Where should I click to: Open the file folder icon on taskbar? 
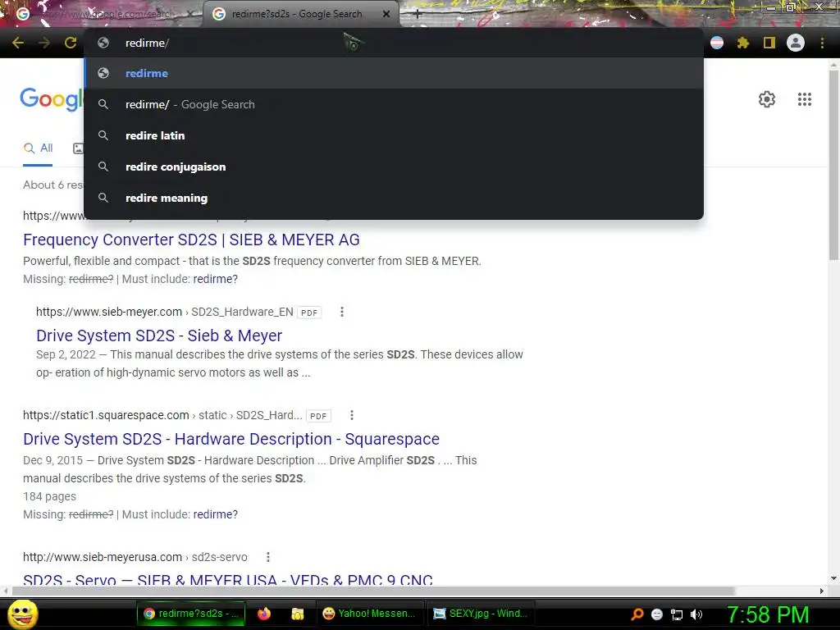[x=297, y=614]
